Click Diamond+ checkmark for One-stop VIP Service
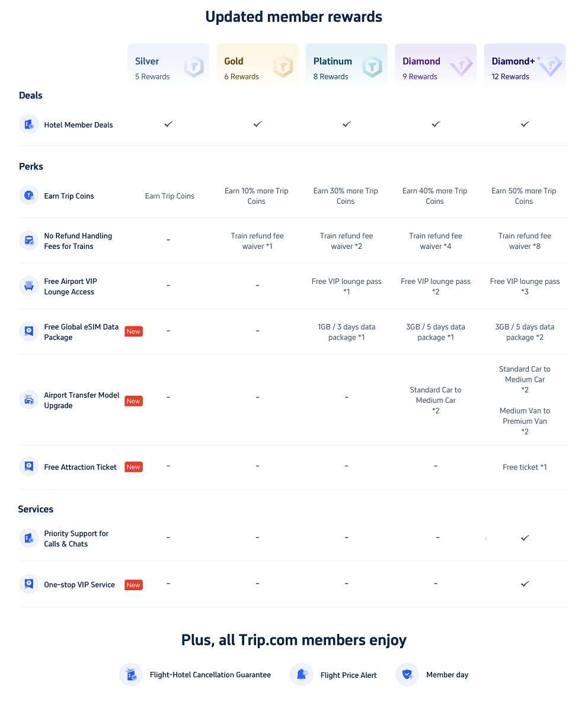588x711 pixels. [x=525, y=584]
